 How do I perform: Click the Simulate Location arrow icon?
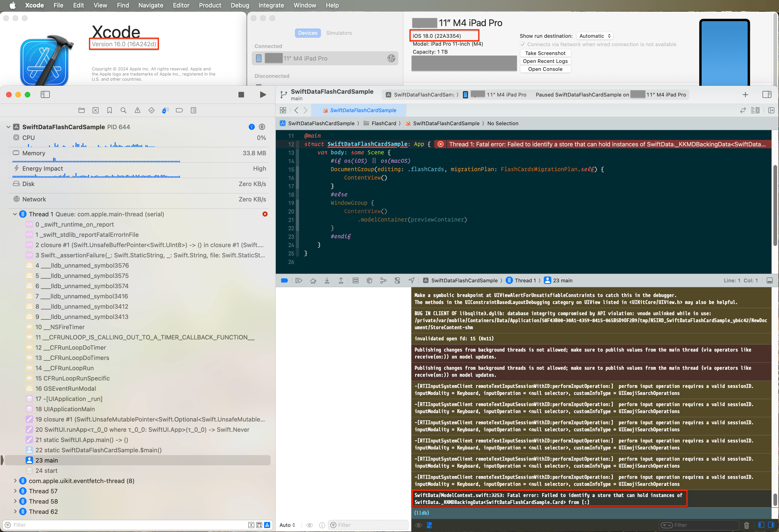pos(412,281)
